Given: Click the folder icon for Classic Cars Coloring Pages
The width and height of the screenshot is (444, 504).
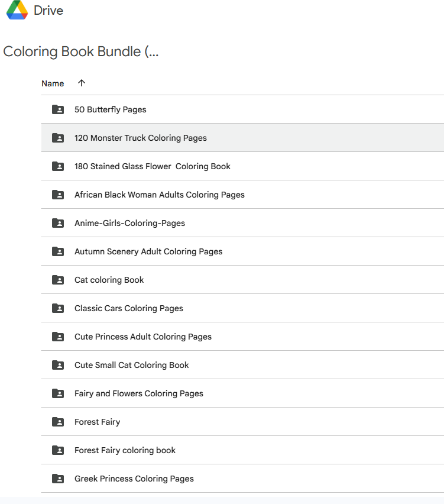Looking at the screenshot, I should coord(57,308).
